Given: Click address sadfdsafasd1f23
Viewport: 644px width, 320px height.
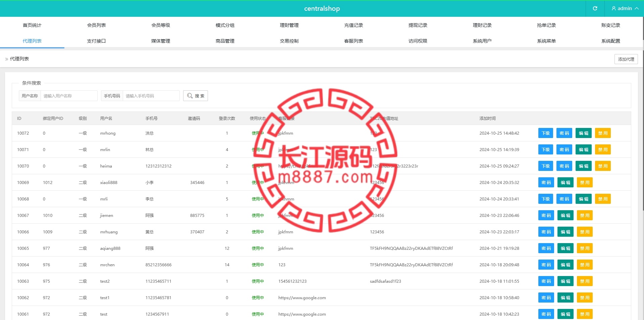Looking at the screenshot, I should tap(385, 281).
